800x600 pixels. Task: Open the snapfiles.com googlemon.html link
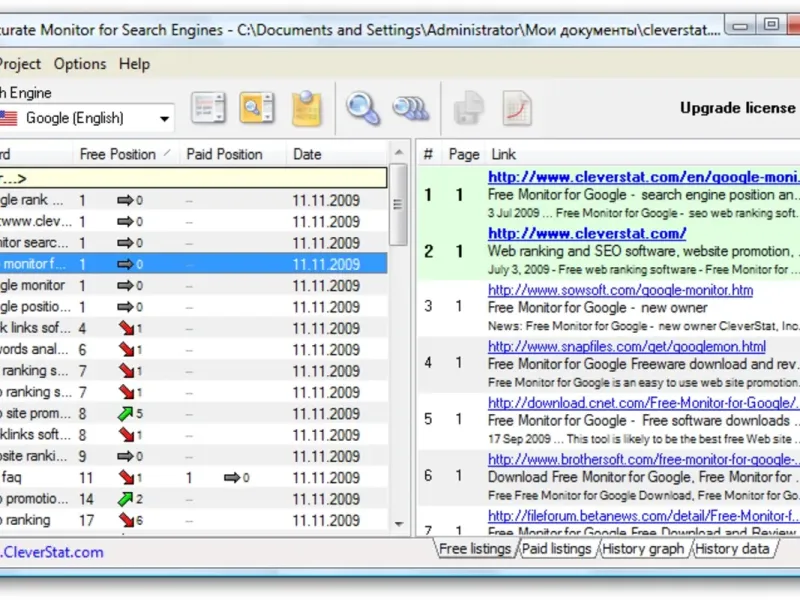627,347
